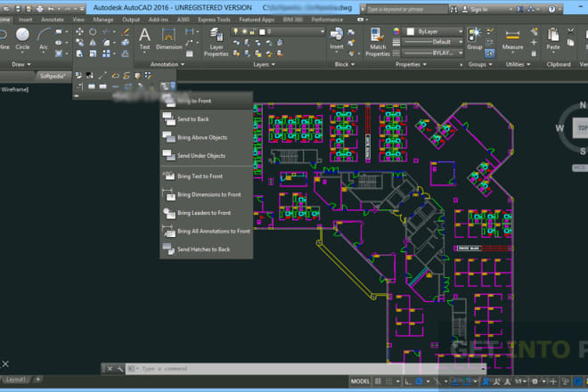Click the command line customize wrench icon
Image resolution: width=588 pixels, height=392 pixels.
[120, 369]
